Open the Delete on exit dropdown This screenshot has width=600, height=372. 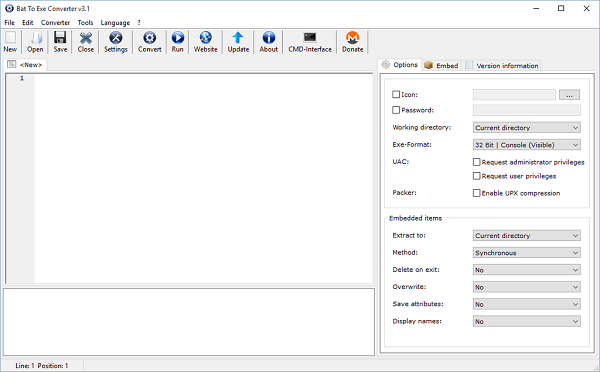click(x=527, y=270)
